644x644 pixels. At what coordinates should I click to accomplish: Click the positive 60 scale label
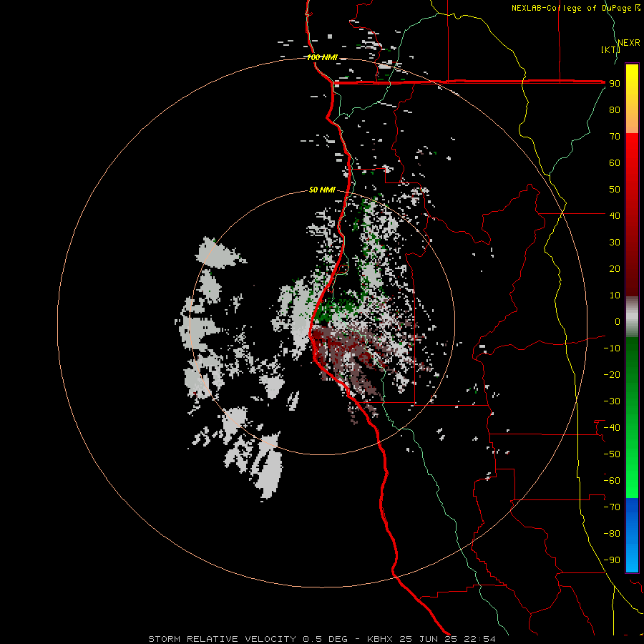615,162
